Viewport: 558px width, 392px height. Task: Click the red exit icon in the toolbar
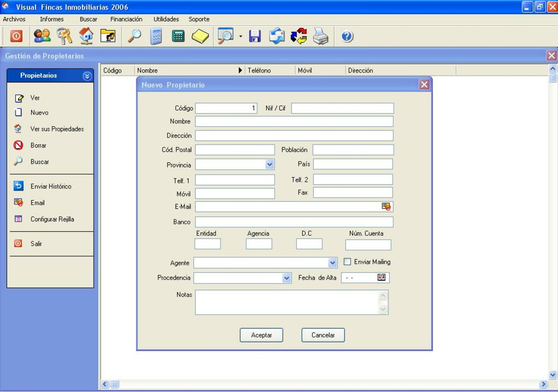16,36
